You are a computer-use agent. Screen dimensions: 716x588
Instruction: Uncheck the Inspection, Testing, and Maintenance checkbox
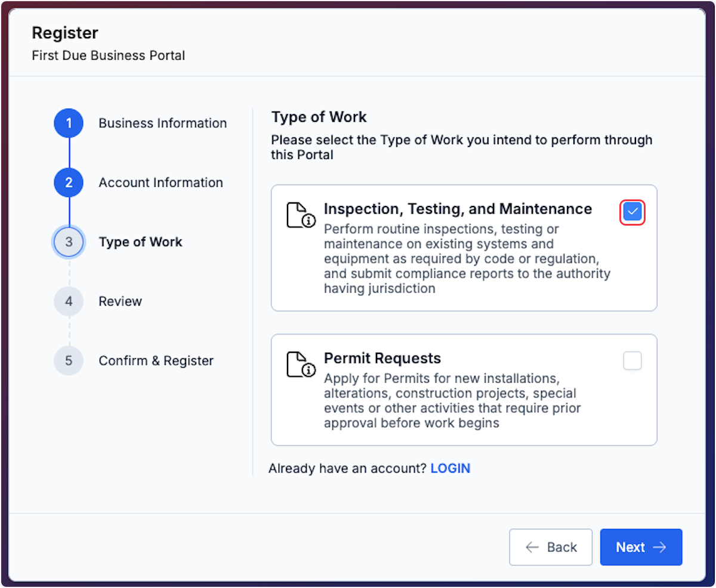[x=632, y=212]
